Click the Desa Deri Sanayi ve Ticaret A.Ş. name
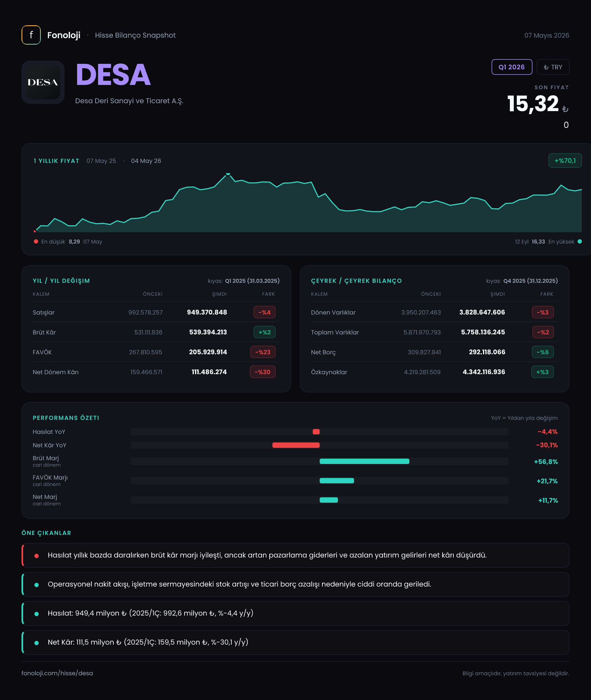Viewport: 591px width, 700px height. (129, 101)
